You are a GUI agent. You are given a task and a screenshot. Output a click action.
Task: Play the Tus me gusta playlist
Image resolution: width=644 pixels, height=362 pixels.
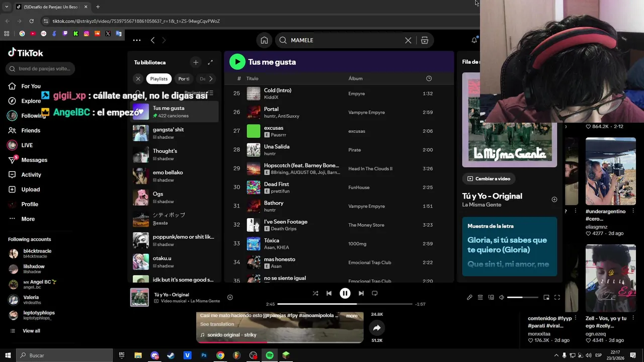click(237, 62)
